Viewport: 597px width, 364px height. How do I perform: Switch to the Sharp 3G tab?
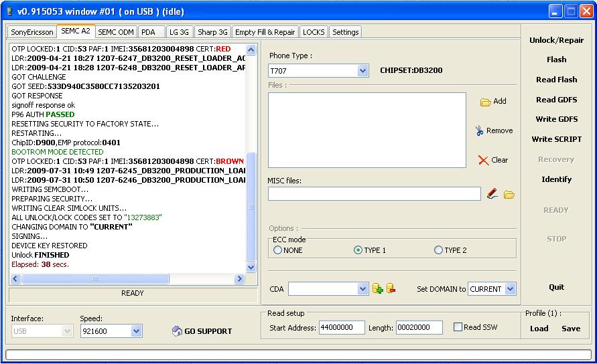212,32
